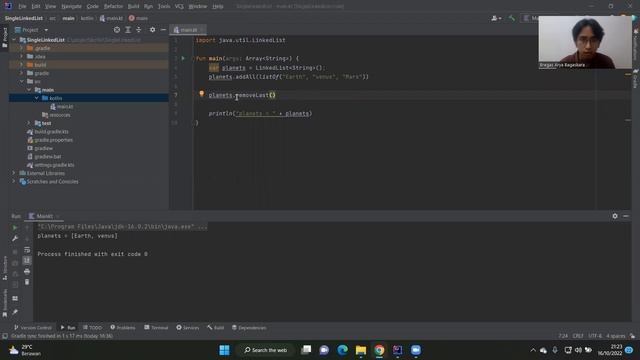The image size is (640, 360).
Task: Switch to main.kt editor tab
Action: pyautogui.click(x=188, y=30)
